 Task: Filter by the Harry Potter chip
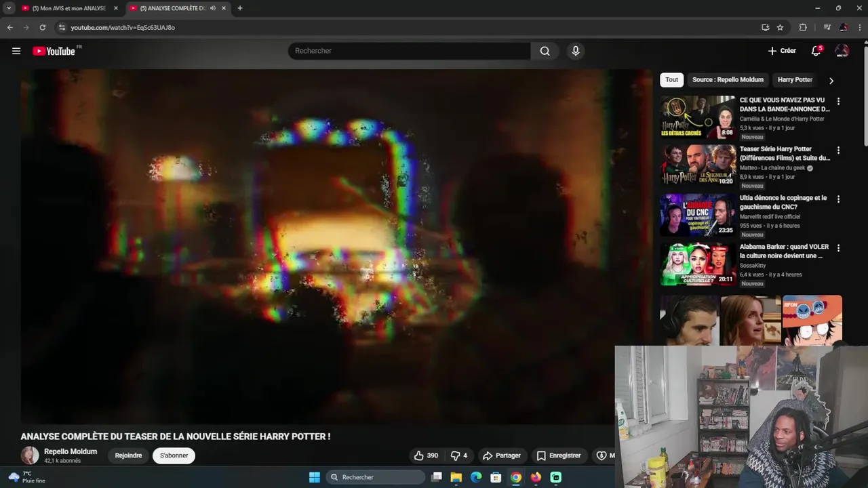pos(795,80)
